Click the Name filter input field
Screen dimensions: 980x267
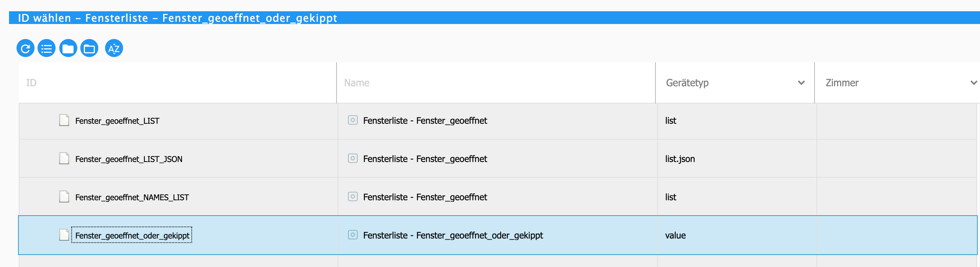(496, 82)
